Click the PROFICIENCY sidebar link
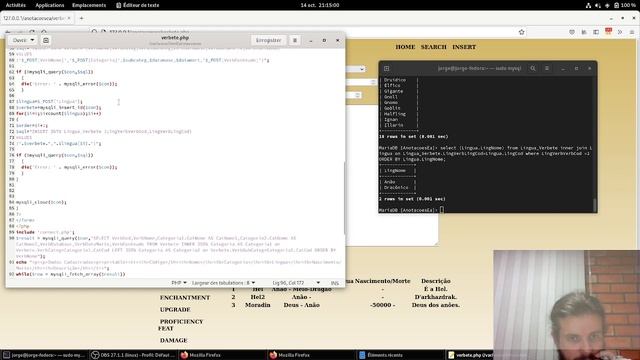Viewport: 640px width, 360px height. (182, 322)
